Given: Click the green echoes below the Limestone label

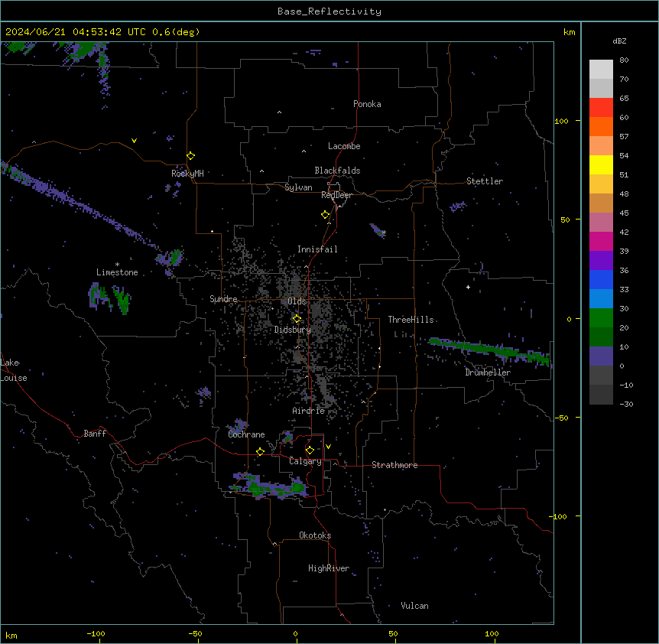Looking at the screenshot, I should (x=110, y=298).
